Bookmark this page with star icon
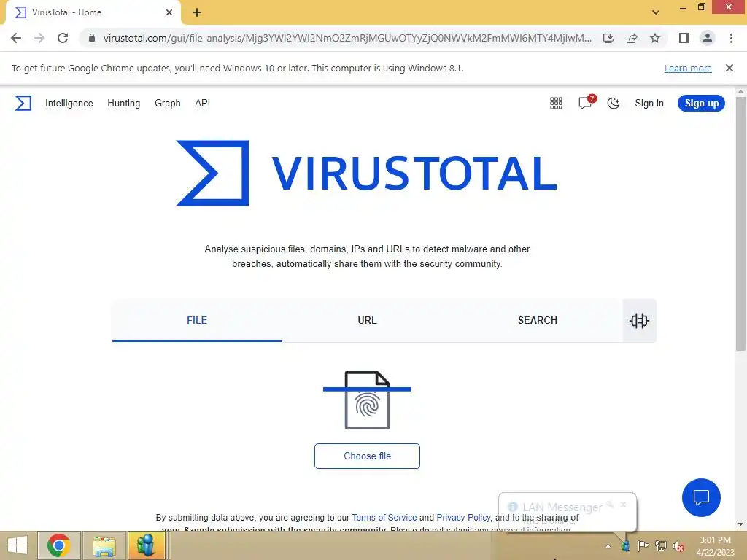 click(x=655, y=38)
